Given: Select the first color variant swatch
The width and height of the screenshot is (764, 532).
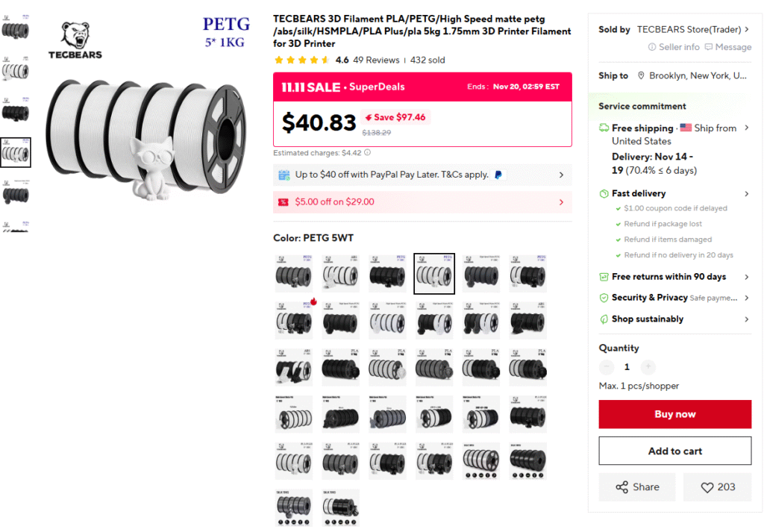Looking at the screenshot, I should 294,274.
